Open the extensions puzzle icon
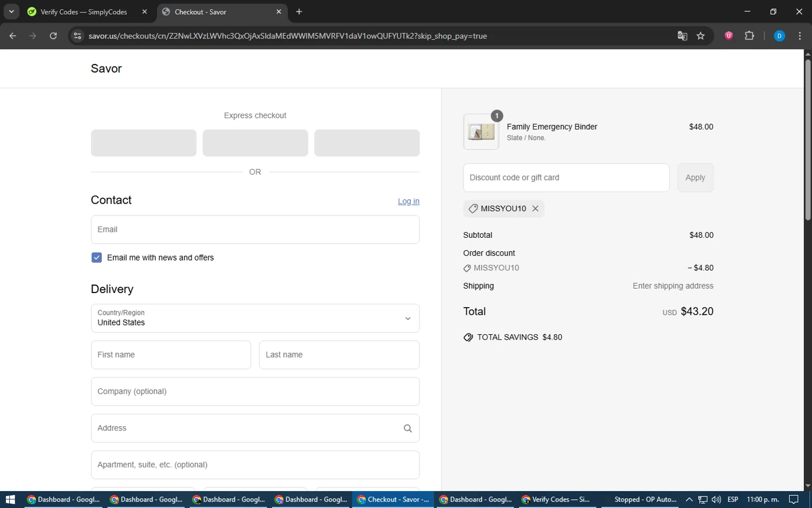812x508 pixels. [x=749, y=36]
